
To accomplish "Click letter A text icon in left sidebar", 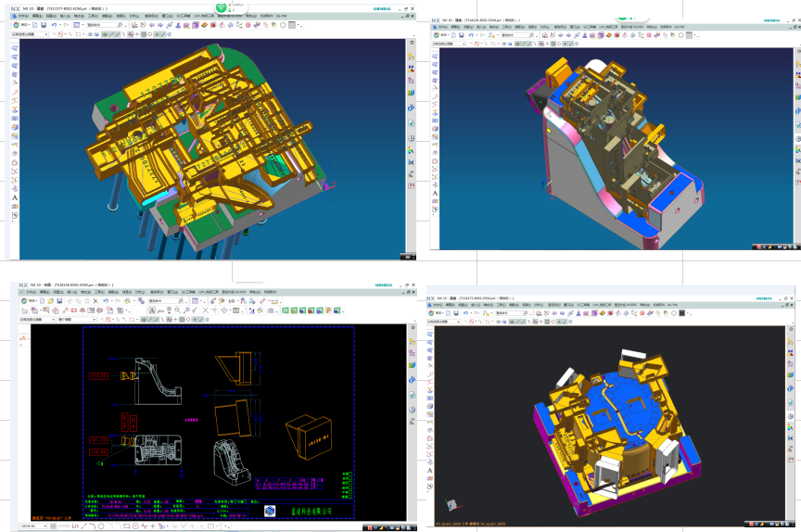I will click(x=15, y=197).
